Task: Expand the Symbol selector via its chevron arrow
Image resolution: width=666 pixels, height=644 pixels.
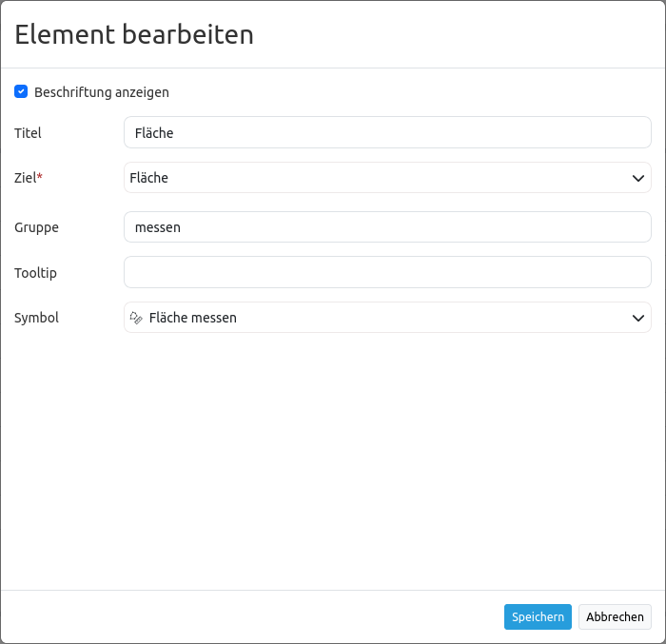Action: 638,318
